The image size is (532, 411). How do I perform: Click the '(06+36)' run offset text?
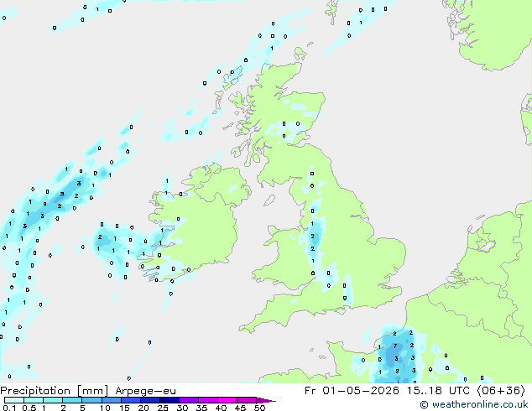(501, 391)
